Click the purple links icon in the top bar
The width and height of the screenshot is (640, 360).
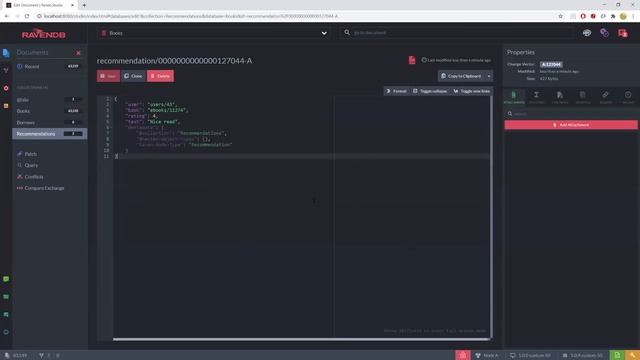[604, 33]
